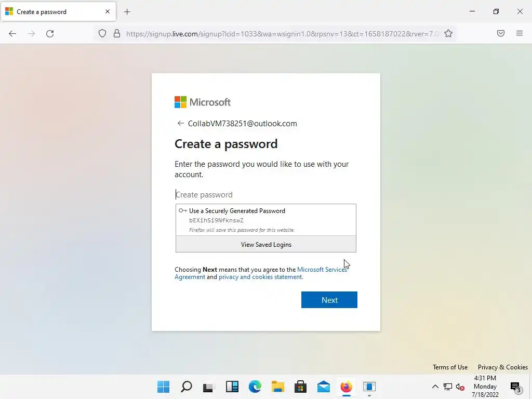532x399 pixels.
Task: Bookmark this page with the star
Action: tap(448, 33)
